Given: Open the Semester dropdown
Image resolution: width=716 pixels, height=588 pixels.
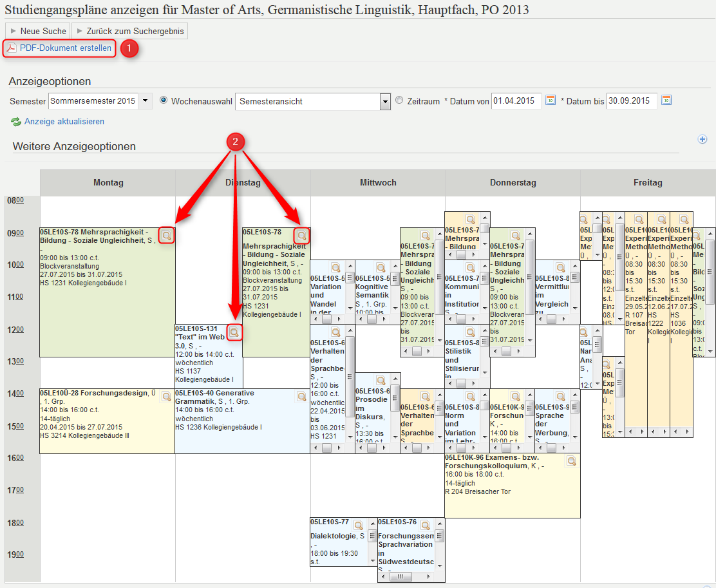Looking at the screenshot, I should 146,100.
